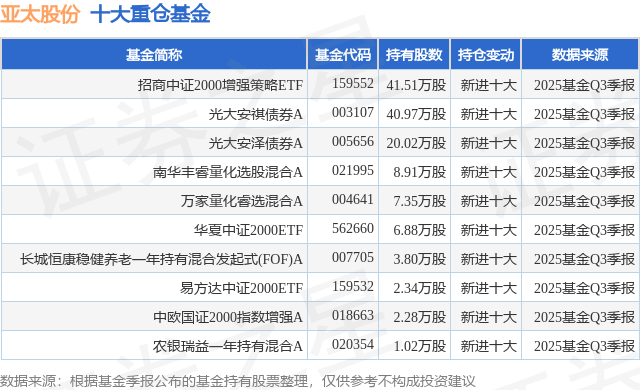640x390 pixels.
Task: Click the 持仓变动 column header
Action: (x=486, y=55)
